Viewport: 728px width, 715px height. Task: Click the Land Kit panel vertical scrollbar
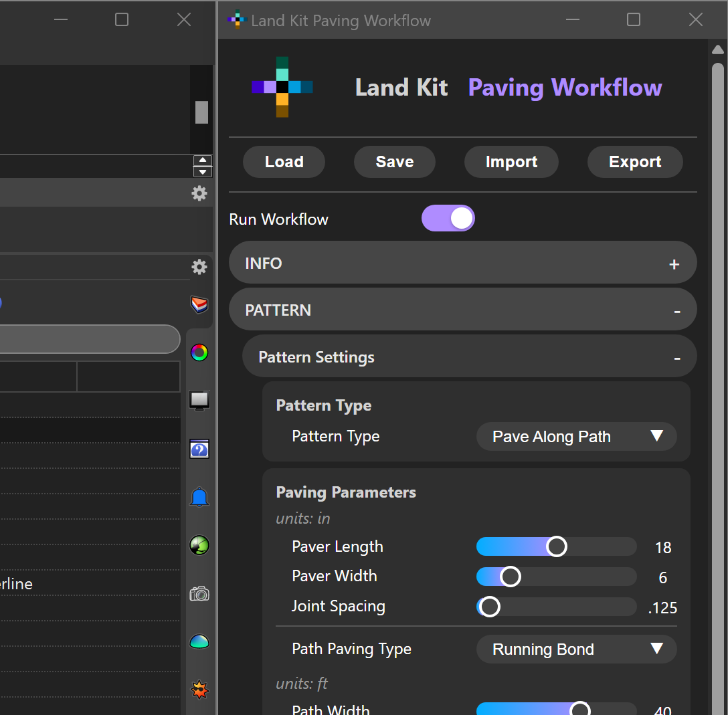pyautogui.click(x=718, y=389)
